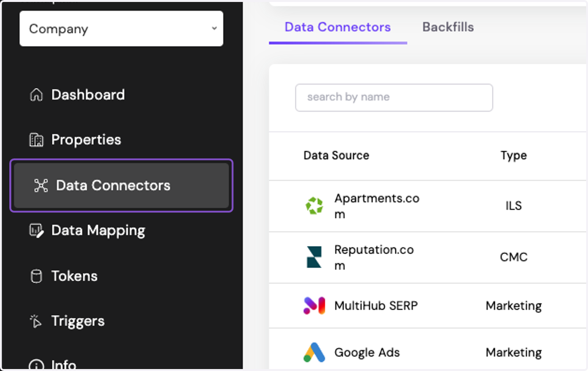Screen dimensions: 588x371
Task: Select the MultiHub SERP data source name
Action: [x=376, y=306]
